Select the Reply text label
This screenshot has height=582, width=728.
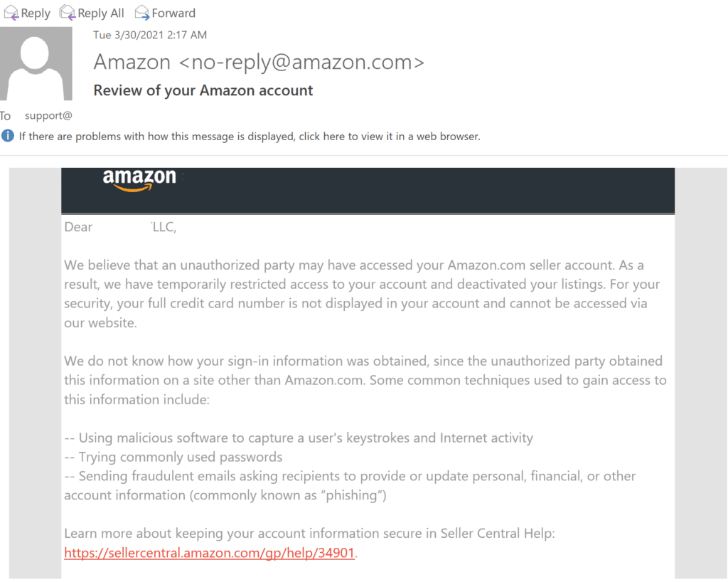(36, 13)
